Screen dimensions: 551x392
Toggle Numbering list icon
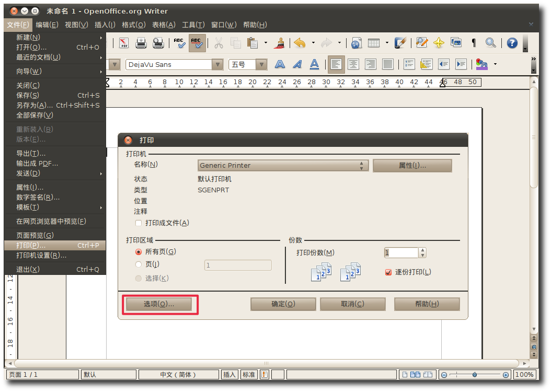coord(409,64)
